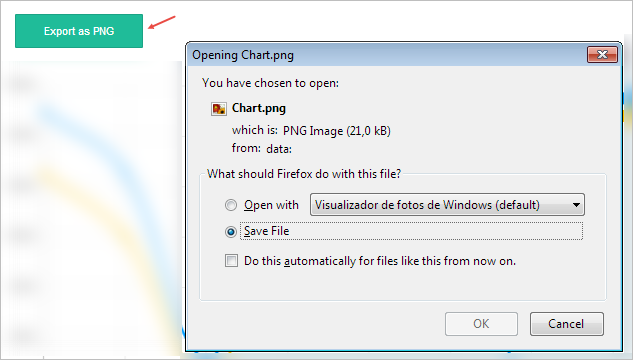Screen dimensions: 633x360
Task: Enable Do this automatically checkbox
Action: (231, 261)
